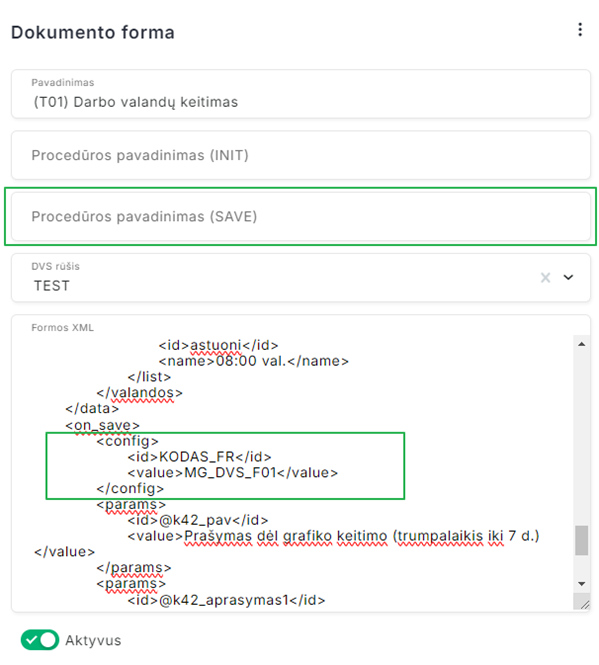This screenshot has width=599, height=665.
Task: Click the Aktyvus label text
Action: [93, 640]
